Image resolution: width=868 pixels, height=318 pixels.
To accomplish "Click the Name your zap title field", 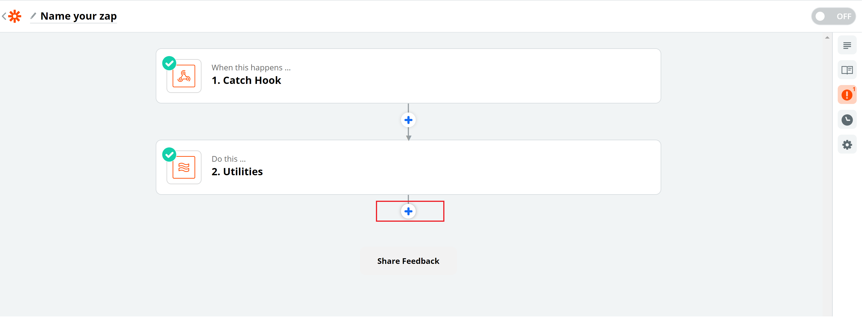I will click(x=79, y=16).
